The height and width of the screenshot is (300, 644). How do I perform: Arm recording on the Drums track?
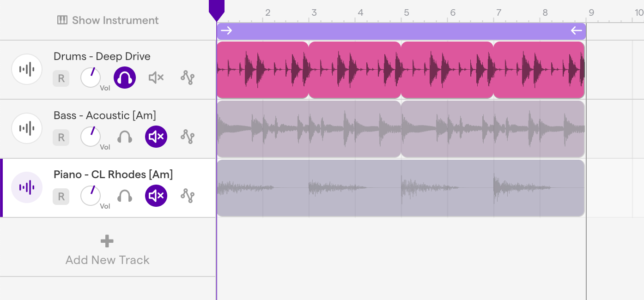[x=61, y=78]
